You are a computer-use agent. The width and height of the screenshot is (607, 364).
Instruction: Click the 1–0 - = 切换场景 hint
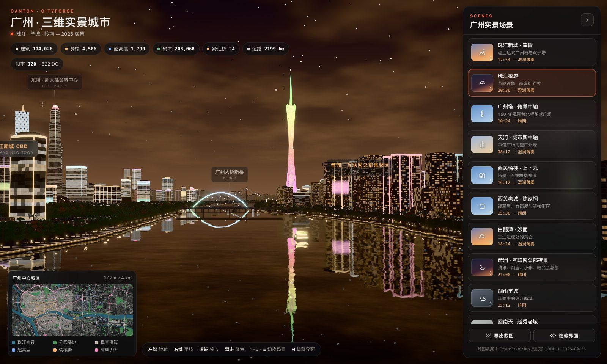(x=268, y=350)
